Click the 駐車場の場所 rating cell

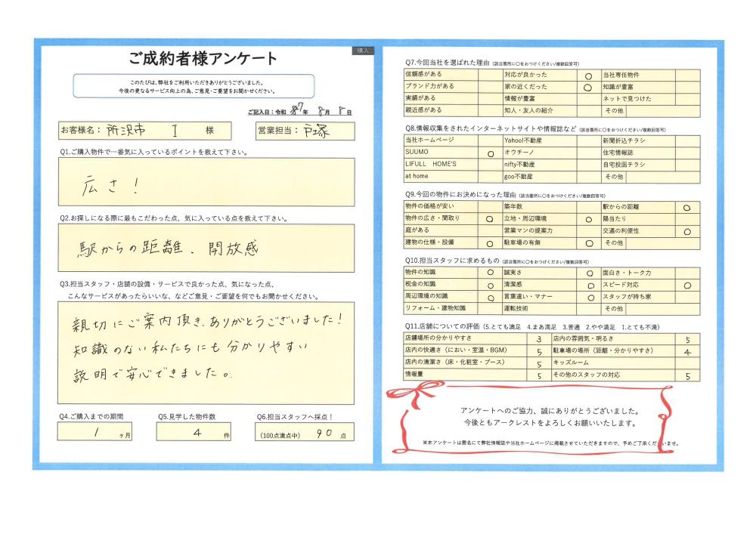pos(686,352)
